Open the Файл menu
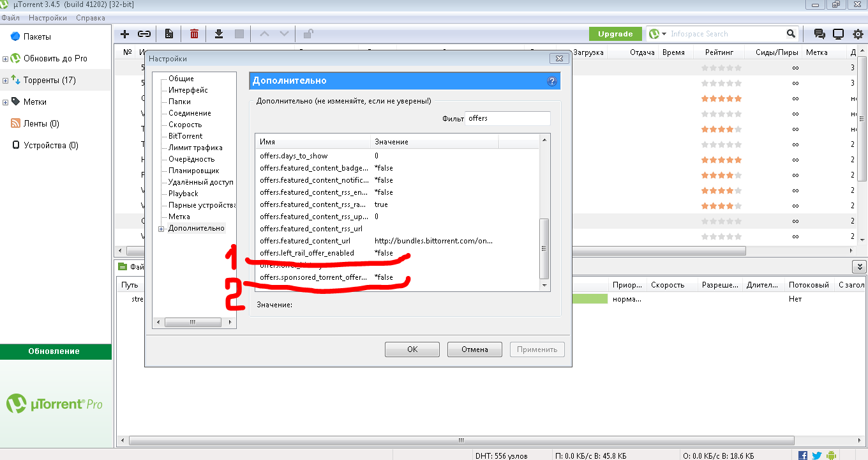Screen dimensions: 868x460 (10, 18)
